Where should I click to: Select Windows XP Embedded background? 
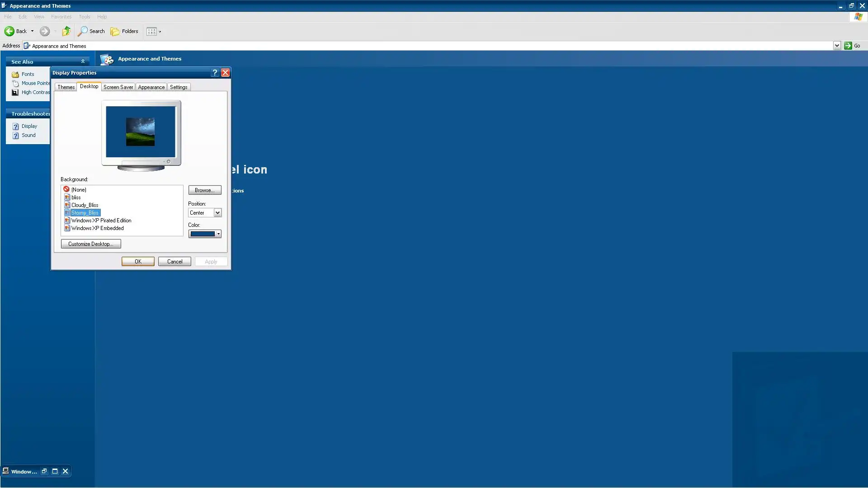[x=97, y=228]
